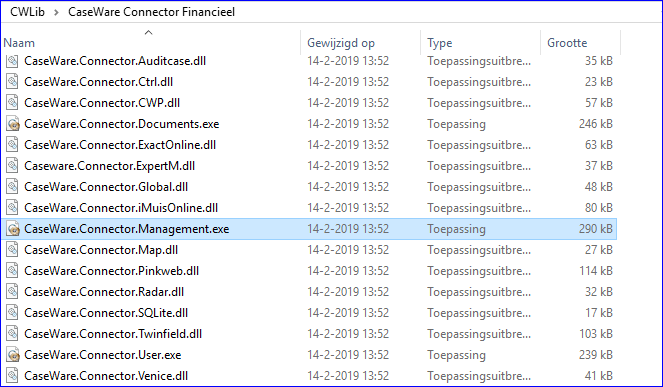Click the 246 kB size of Documents.exe

coord(596,124)
